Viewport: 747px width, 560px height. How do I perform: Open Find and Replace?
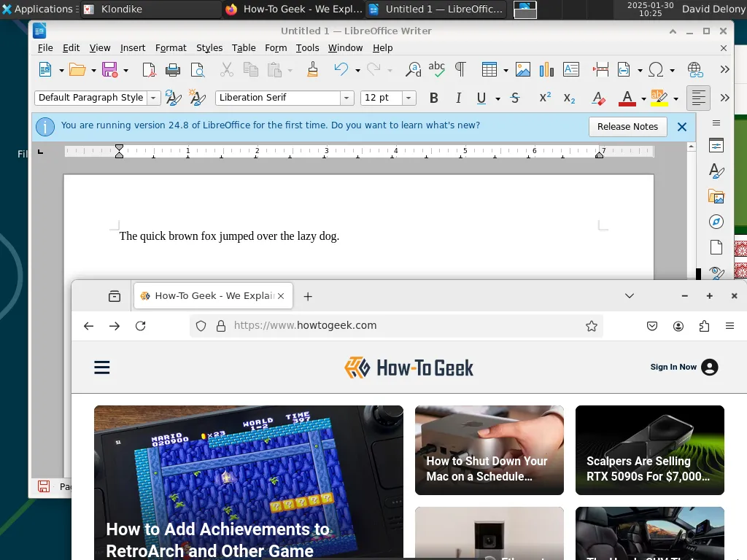(x=413, y=69)
